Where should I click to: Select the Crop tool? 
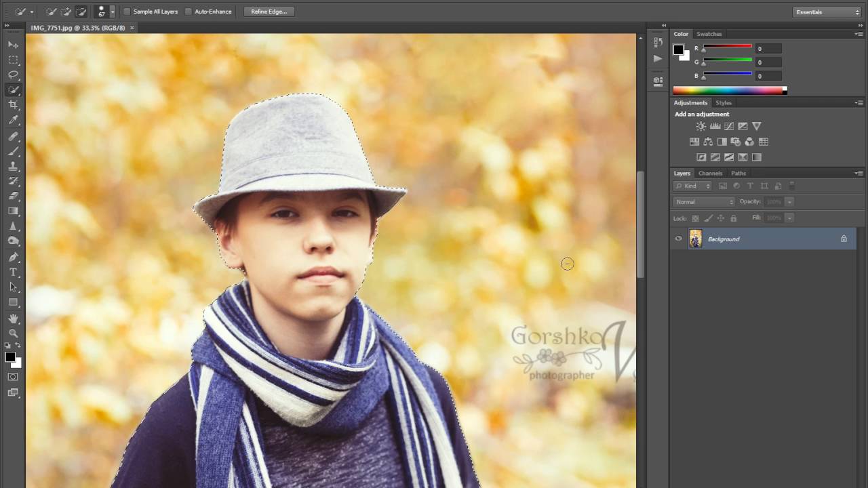pyautogui.click(x=13, y=105)
